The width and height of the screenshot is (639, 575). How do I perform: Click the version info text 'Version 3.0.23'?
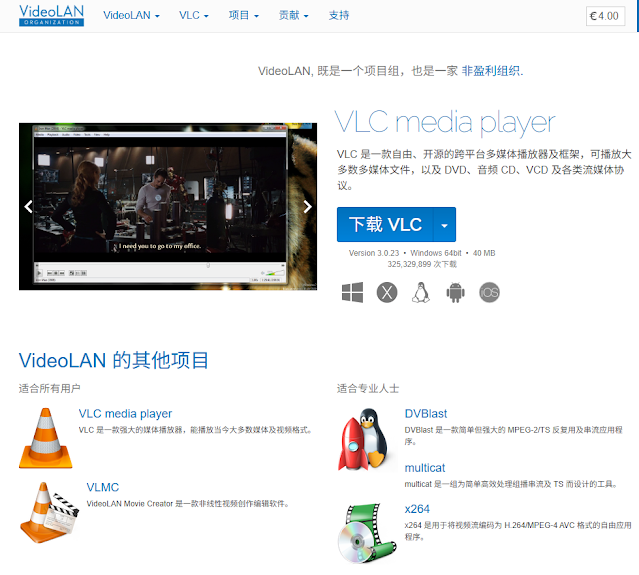374,253
